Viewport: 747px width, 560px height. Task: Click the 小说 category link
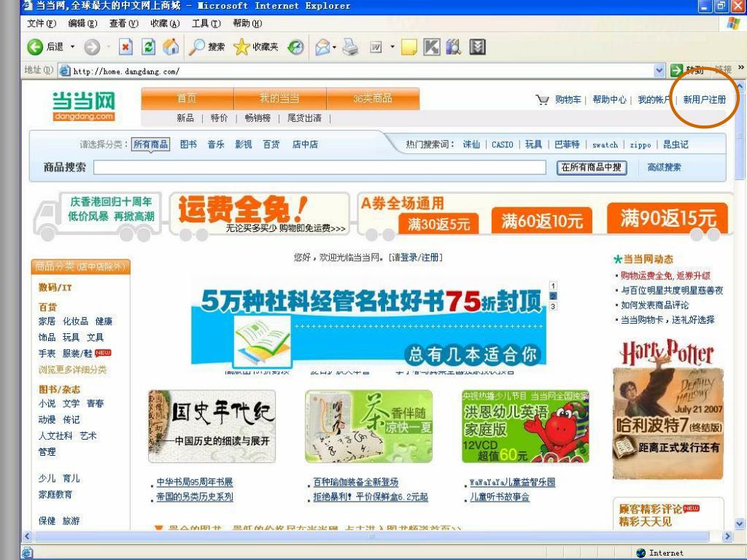tap(47, 403)
